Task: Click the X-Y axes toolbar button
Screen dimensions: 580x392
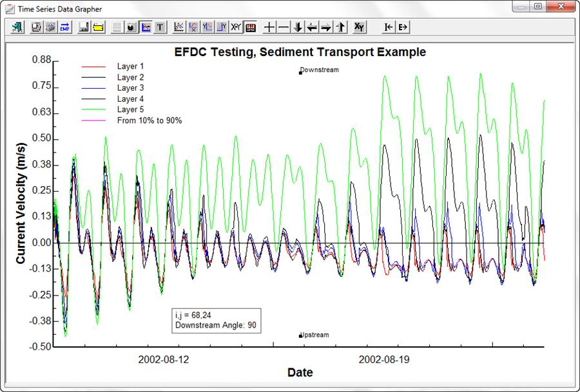Action: [236, 27]
